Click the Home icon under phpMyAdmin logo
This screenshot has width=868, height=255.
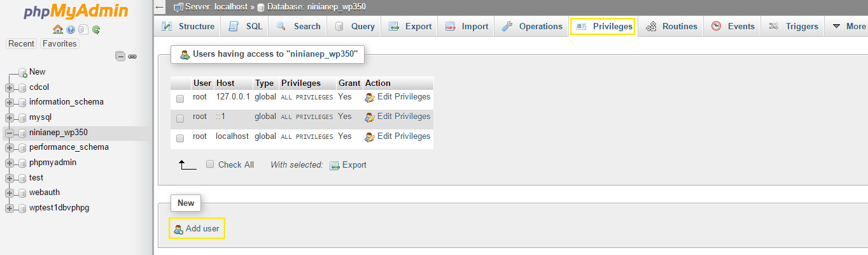(58, 29)
